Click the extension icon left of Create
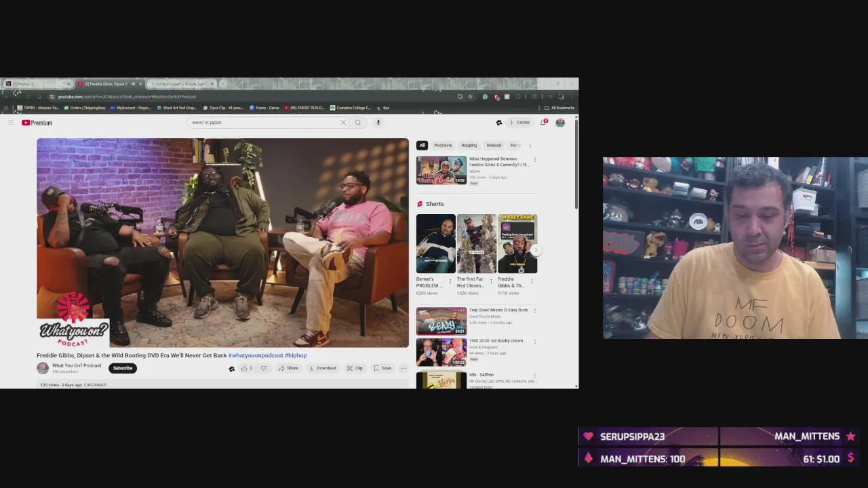The image size is (868, 488). (499, 123)
